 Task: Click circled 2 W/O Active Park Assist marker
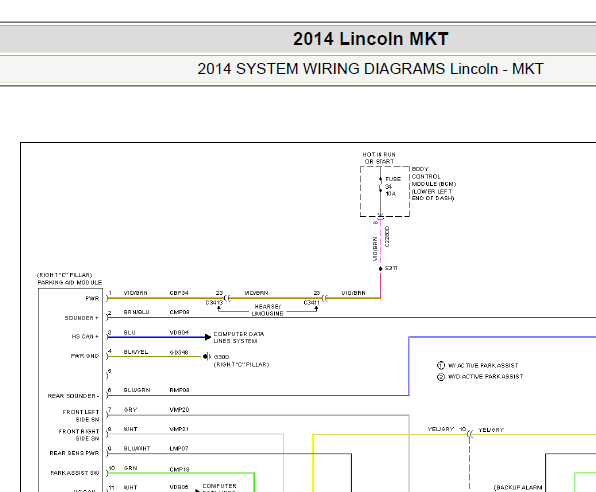point(441,377)
